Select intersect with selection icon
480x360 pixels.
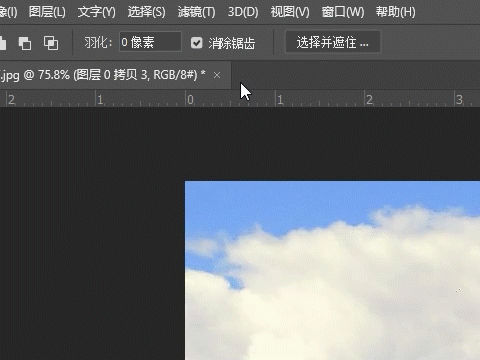pyautogui.click(x=51, y=43)
